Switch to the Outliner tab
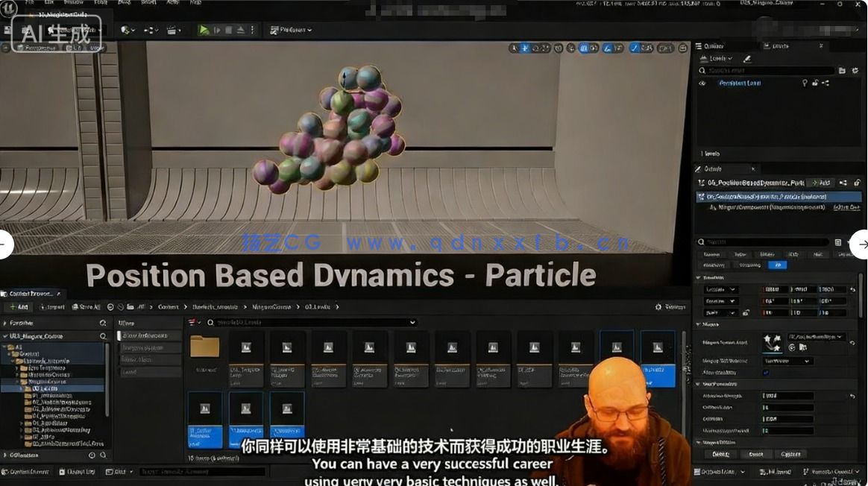 click(713, 46)
